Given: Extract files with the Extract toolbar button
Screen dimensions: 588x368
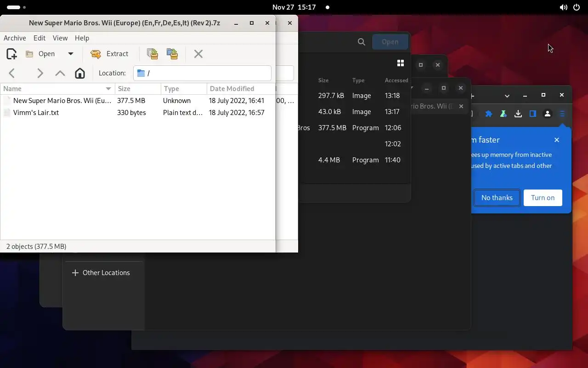Looking at the screenshot, I should (110, 54).
